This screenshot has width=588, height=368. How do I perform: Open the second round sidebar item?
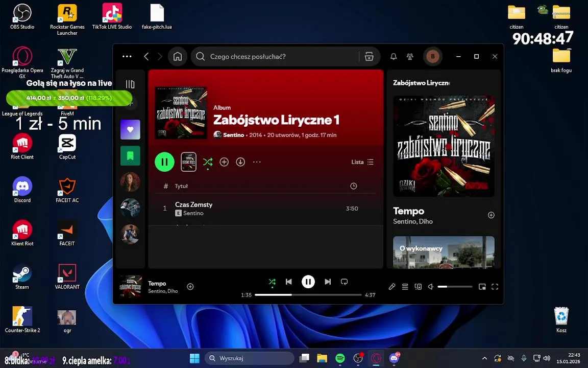click(130, 208)
